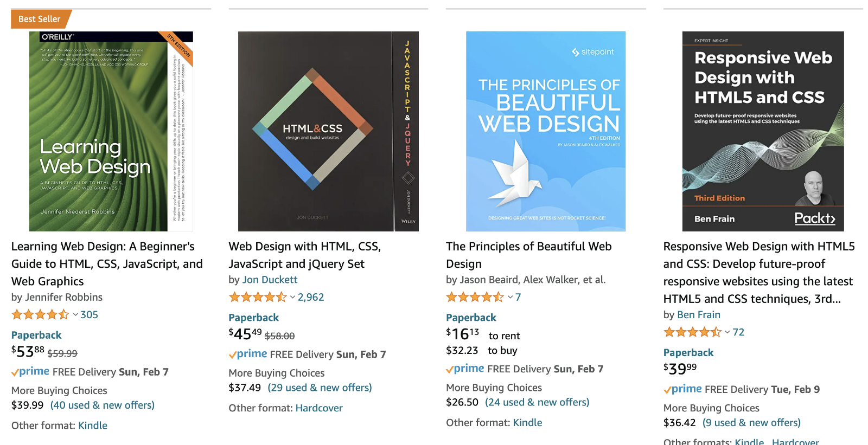
Task: Open Ben Frain's author page
Action: pos(699,314)
